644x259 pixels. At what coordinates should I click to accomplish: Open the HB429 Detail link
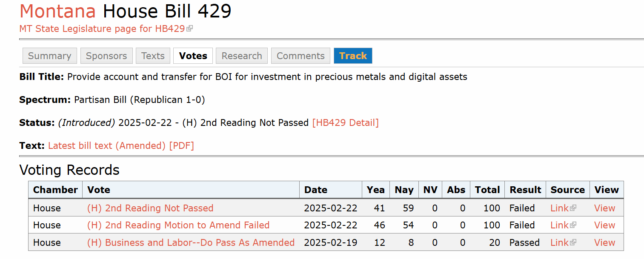pyautogui.click(x=345, y=123)
